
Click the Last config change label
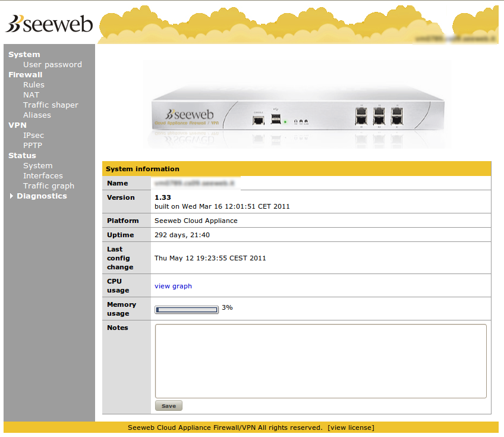[119, 258]
